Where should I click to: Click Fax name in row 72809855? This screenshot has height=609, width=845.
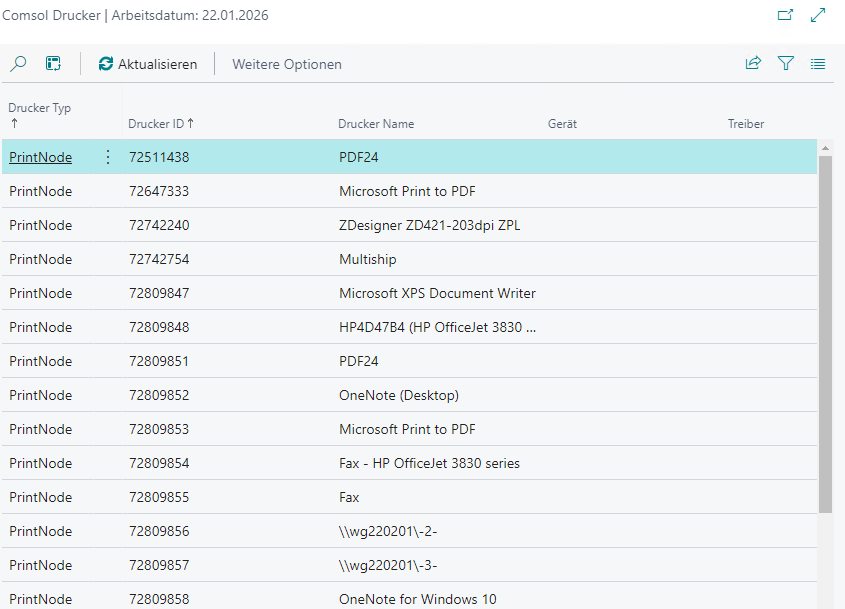[x=349, y=496]
